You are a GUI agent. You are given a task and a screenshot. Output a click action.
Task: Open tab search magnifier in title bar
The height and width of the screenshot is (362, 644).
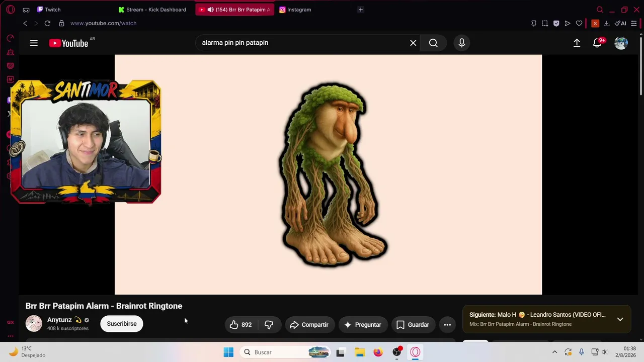600,10
